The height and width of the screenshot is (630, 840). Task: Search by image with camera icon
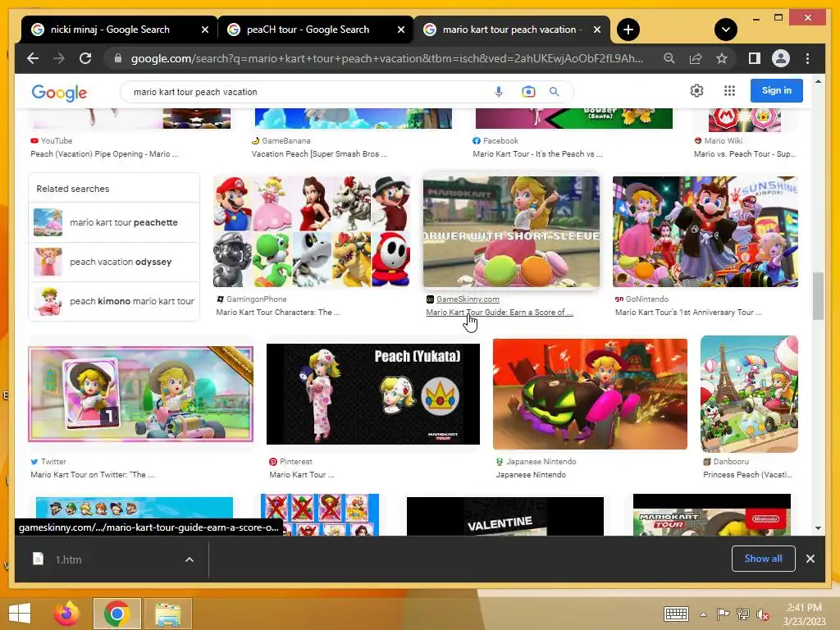(x=528, y=92)
